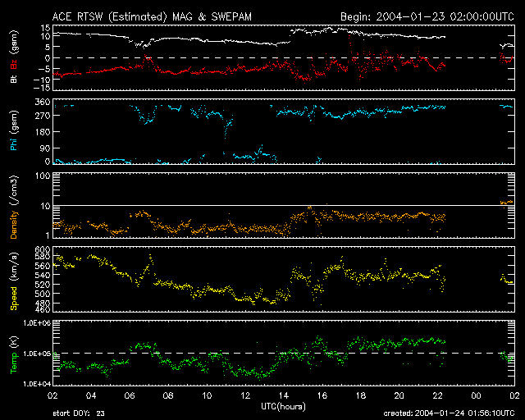
Task: Click the created: 2004-01-24 timestamp
Action: 449,413
